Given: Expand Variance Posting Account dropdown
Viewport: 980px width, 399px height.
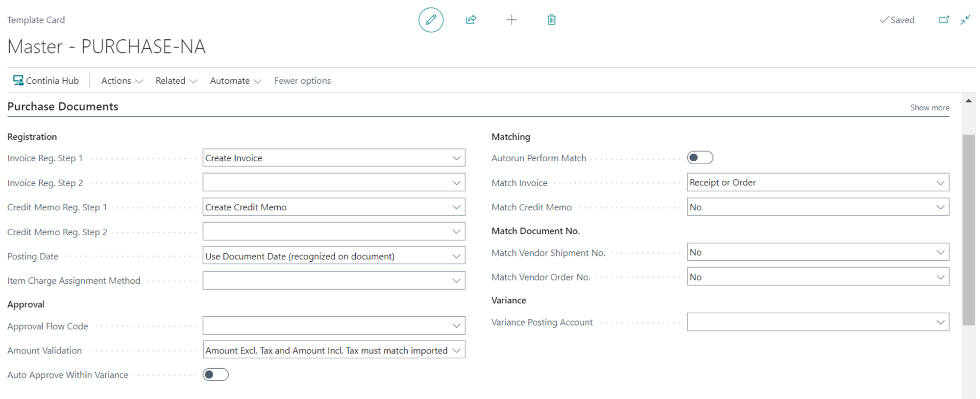Looking at the screenshot, I should pos(940,323).
